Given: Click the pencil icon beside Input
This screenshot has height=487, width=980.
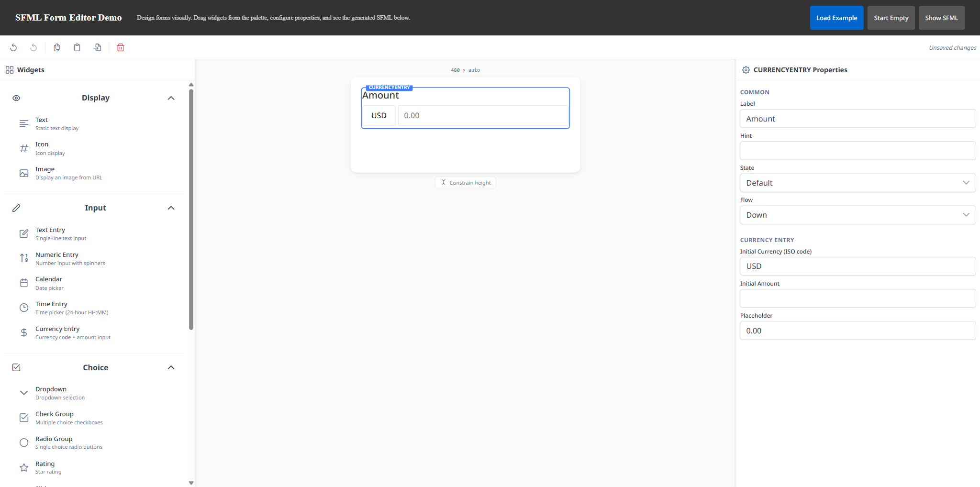Looking at the screenshot, I should (16, 208).
